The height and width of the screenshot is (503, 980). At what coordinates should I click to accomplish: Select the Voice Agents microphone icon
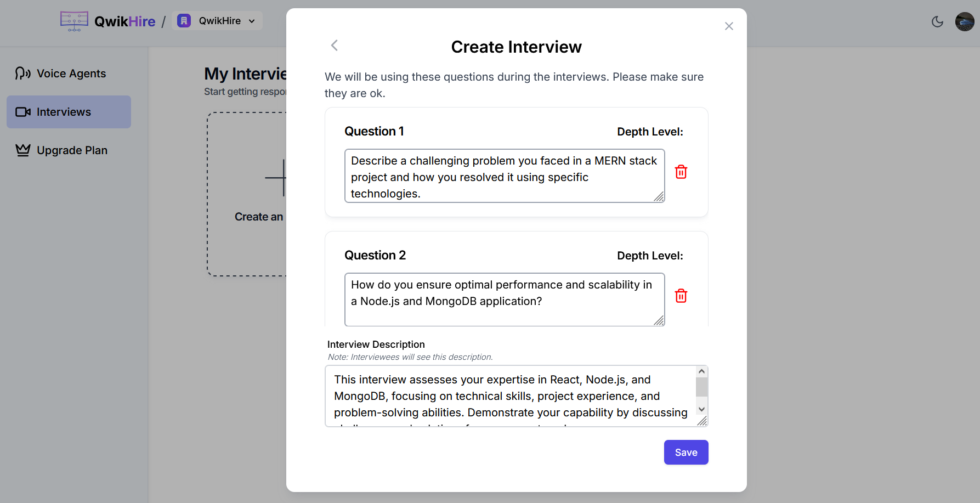click(22, 73)
